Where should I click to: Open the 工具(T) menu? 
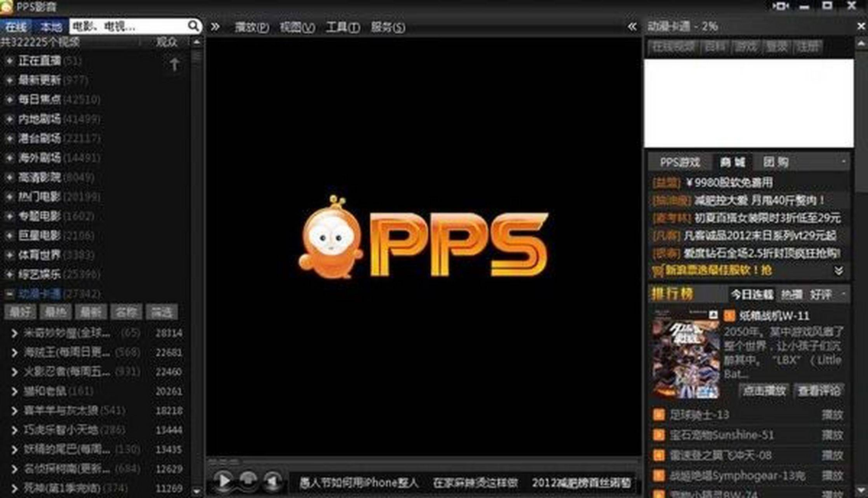pyautogui.click(x=343, y=27)
